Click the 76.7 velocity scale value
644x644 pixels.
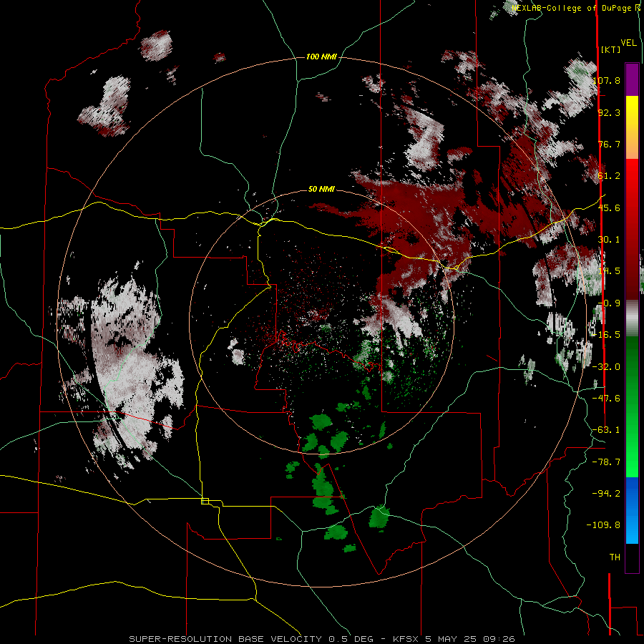pyautogui.click(x=609, y=144)
